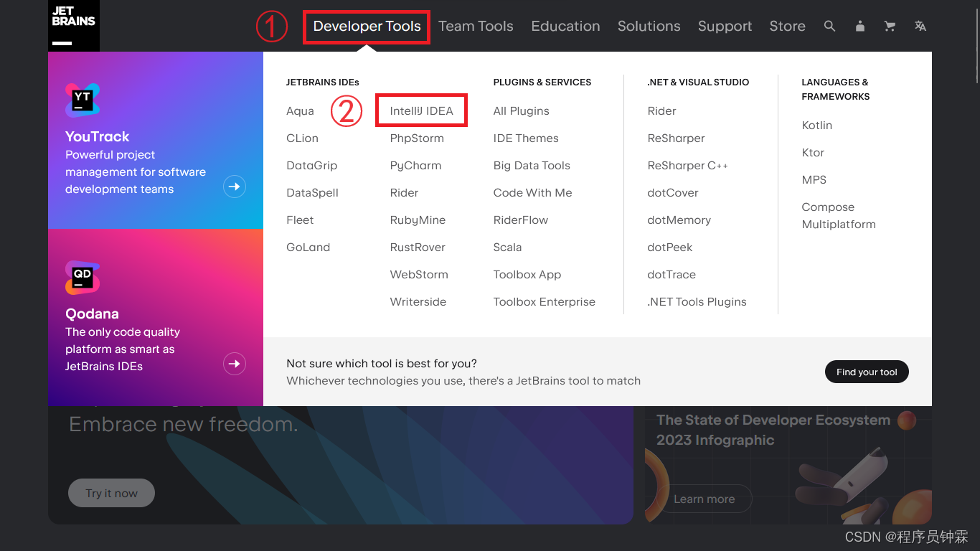Click the Find your tool button
The width and height of the screenshot is (980, 551).
[x=867, y=372]
